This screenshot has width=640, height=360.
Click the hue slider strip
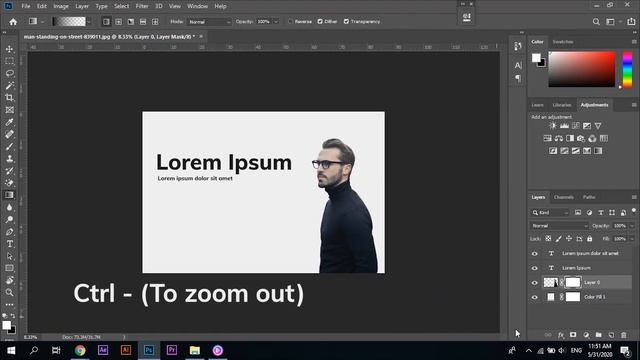(x=627, y=69)
